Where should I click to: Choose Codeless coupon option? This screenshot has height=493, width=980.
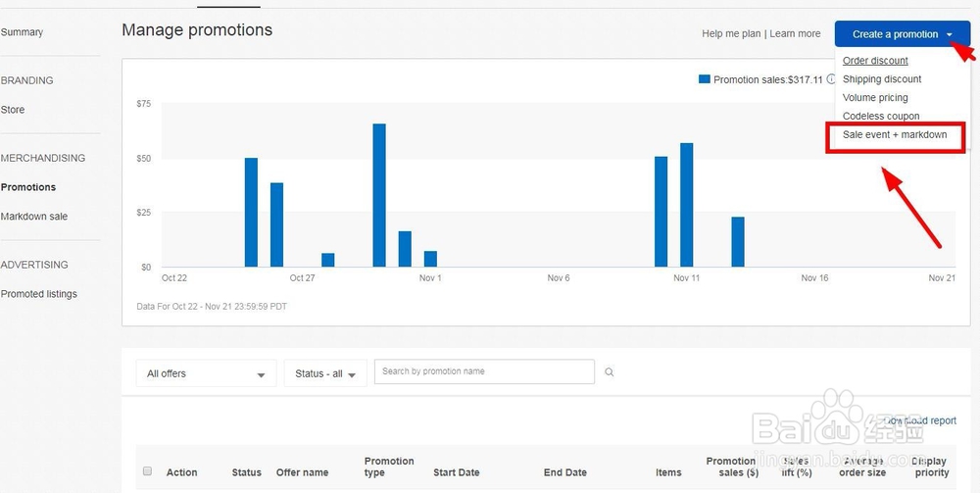tap(881, 117)
